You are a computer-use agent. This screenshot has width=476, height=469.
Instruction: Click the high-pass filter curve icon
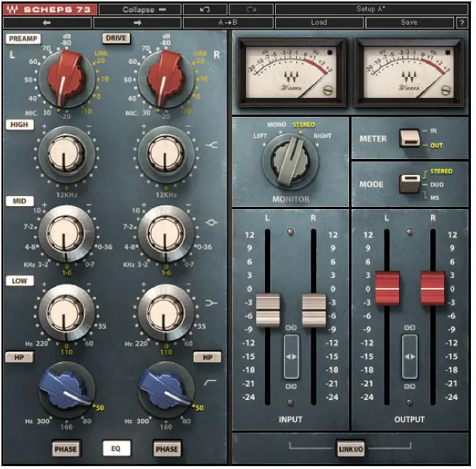(210, 383)
